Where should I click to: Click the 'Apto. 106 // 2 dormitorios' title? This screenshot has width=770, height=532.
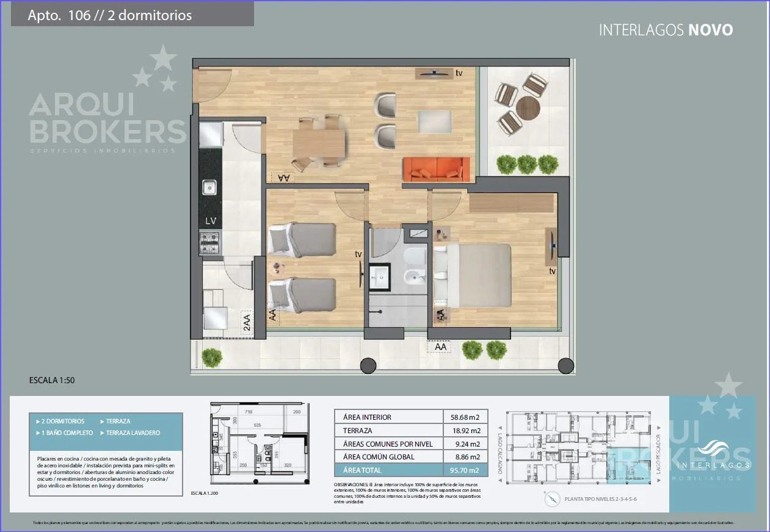click(110, 15)
